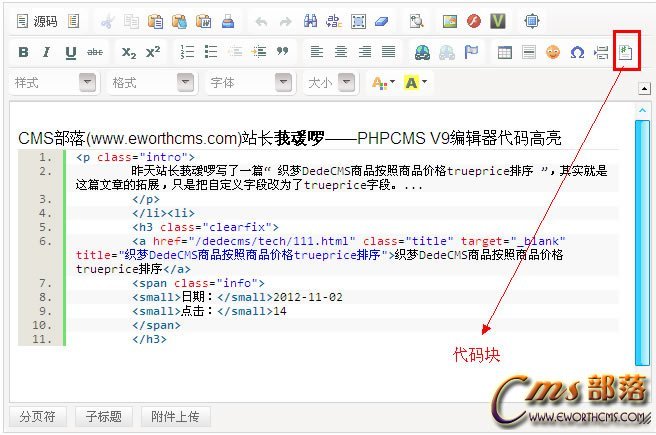
Task: Click the 附件上传 attachment upload button
Action: tap(175, 416)
